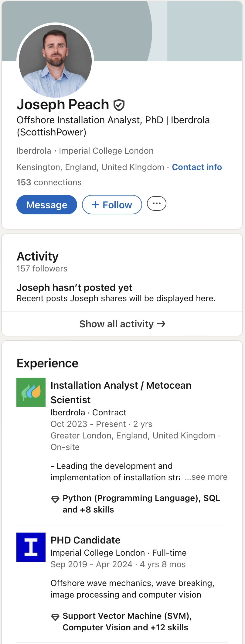Click the Iberdrola company logo

click(x=31, y=392)
